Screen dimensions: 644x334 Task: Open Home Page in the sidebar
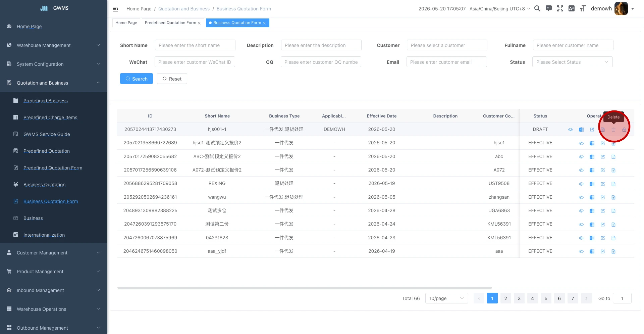click(54, 27)
